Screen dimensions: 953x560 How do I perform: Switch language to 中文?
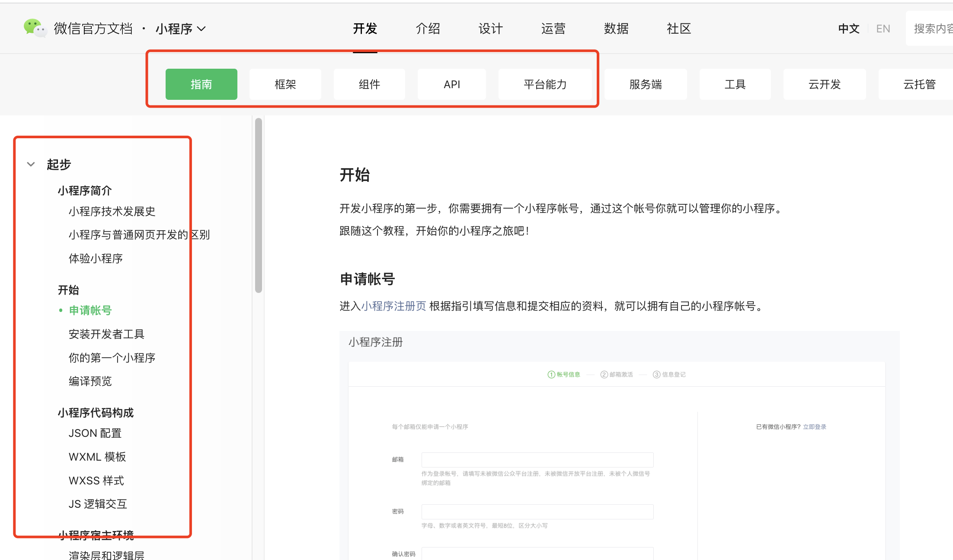848,29
